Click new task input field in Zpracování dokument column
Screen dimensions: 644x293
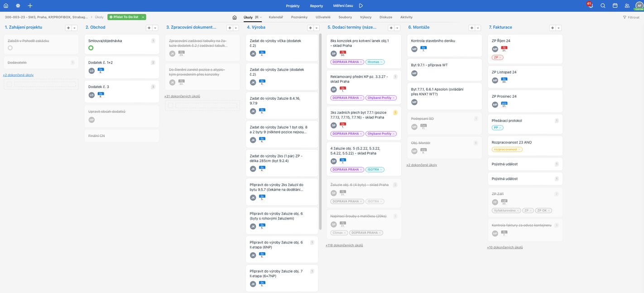pyautogui.click(x=206, y=106)
